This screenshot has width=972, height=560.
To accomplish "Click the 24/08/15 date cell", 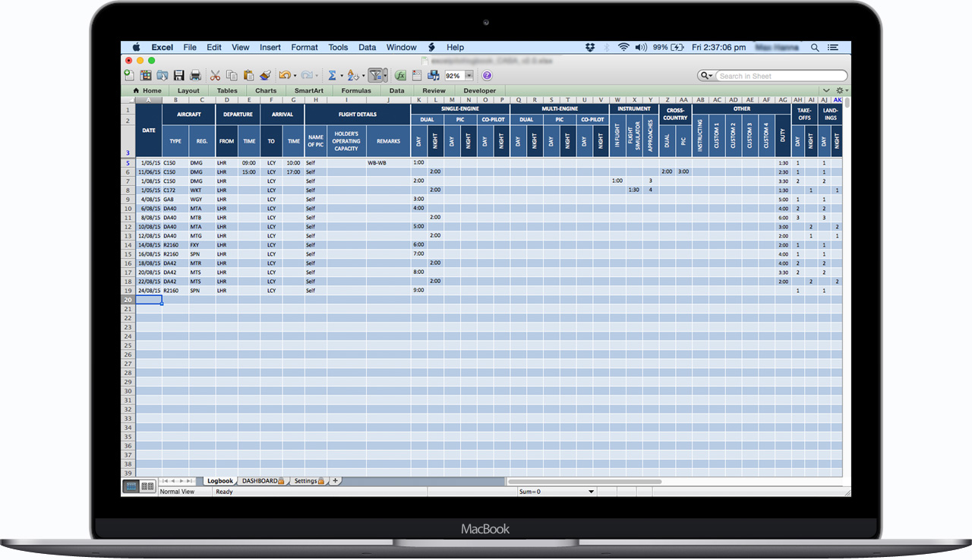I will click(x=149, y=291).
